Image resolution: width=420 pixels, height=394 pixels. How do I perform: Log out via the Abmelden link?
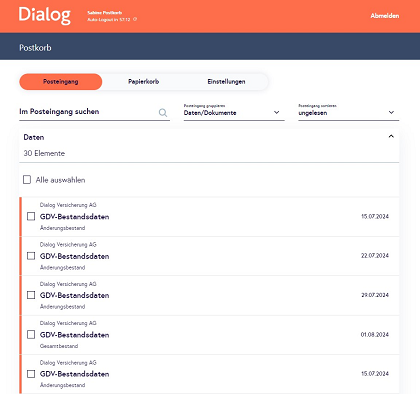click(x=385, y=16)
